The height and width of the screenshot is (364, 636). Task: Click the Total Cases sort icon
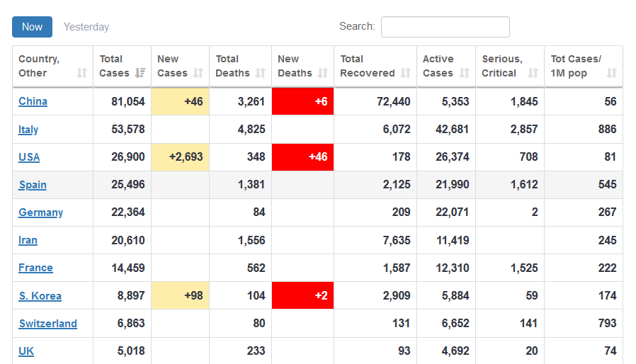pyautogui.click(x=140, y=73)
